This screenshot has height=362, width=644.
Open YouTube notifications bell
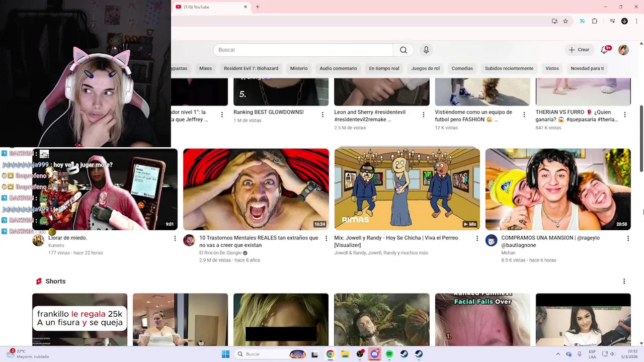(x=605, y=50)
